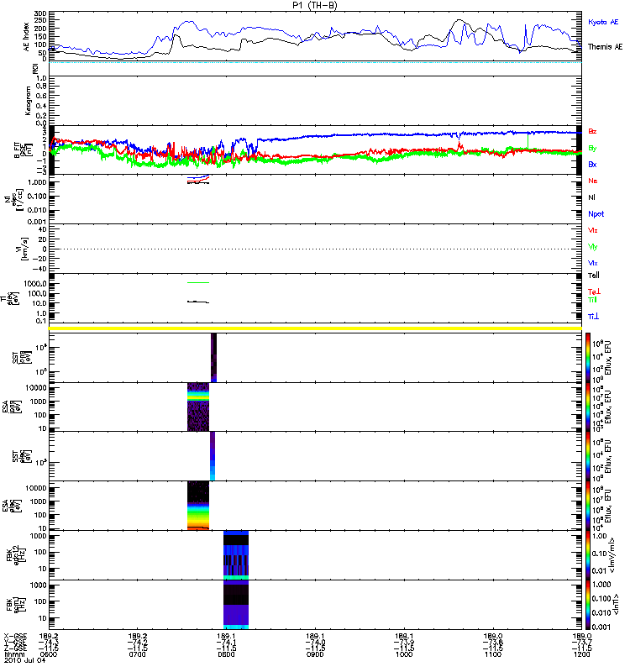This screenshot has width=630, height=672.
Task: Click the "1100" time axis label
Action: tap(493, 654)
